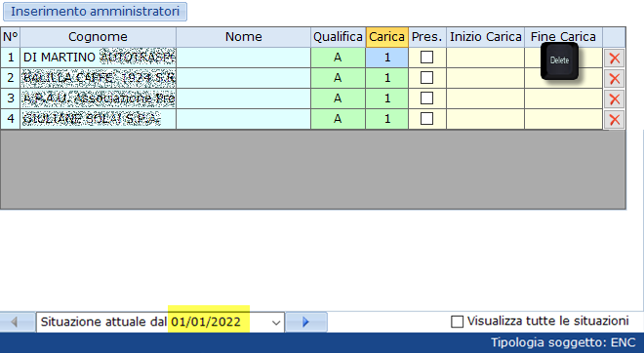Image resolution: width=644 pixels, height=353 pixels.
Task: Select the Cognome cell in row 2
Action: click(99, 78)
